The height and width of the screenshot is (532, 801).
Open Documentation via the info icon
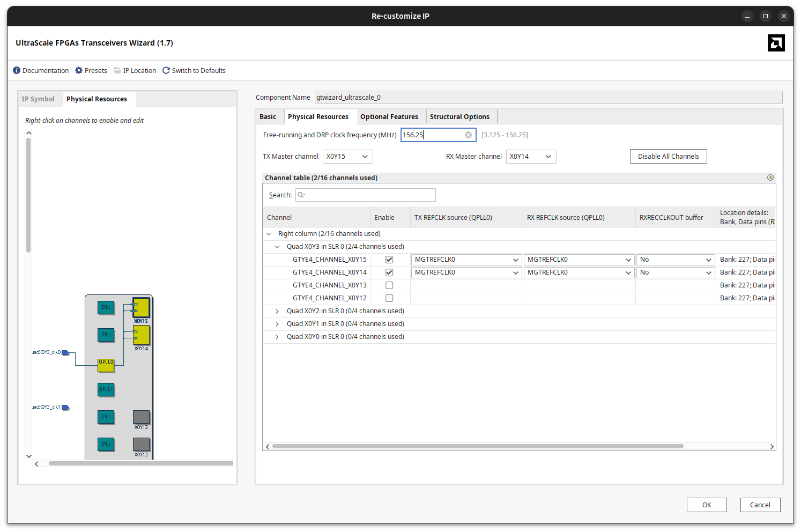click(17, 70)
